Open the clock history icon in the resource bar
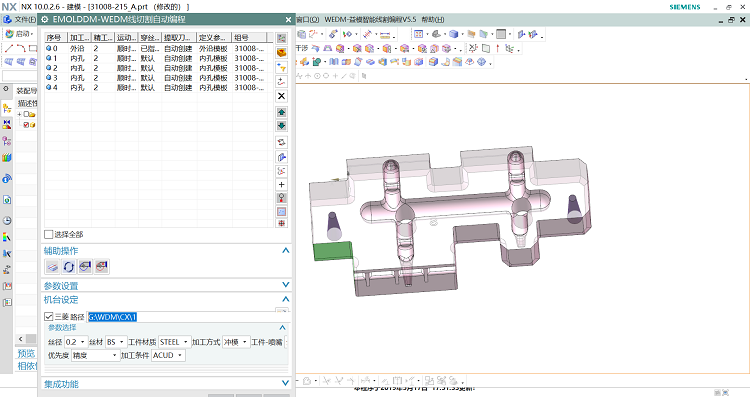This screenshot has width=750, height=397. 7,221
